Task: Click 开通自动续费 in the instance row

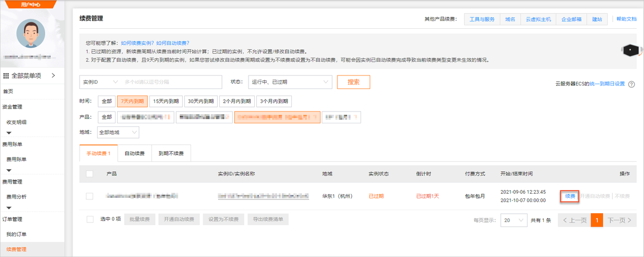Action: [x=595, y=196]
